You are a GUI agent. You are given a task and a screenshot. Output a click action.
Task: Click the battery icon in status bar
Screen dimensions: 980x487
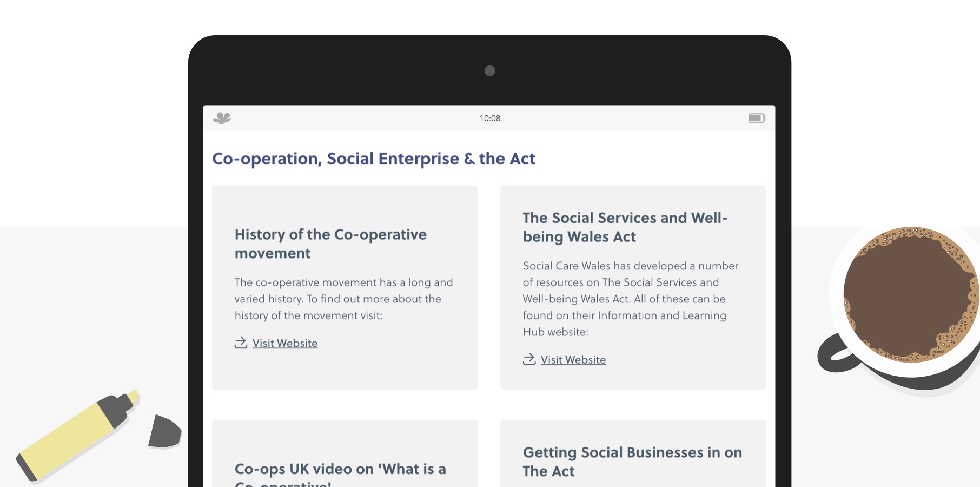[x=757, y=118]
